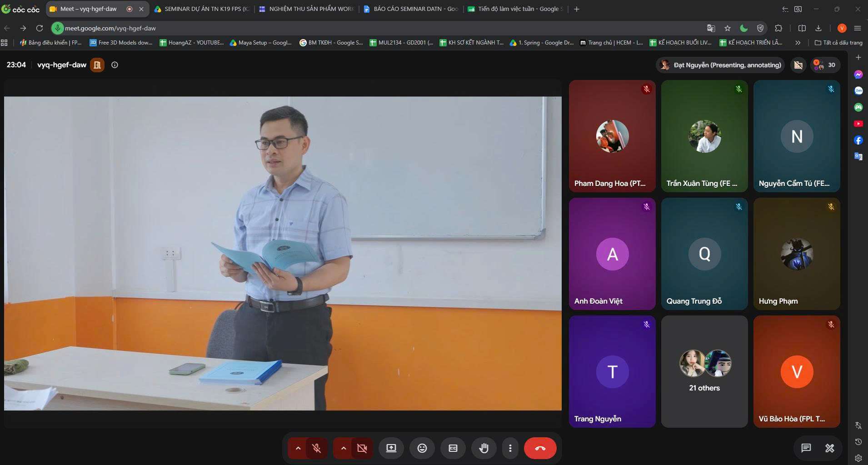Toggle the turned-off camera button
Screen dimensions: 868x465
click(x=362, y=448)
